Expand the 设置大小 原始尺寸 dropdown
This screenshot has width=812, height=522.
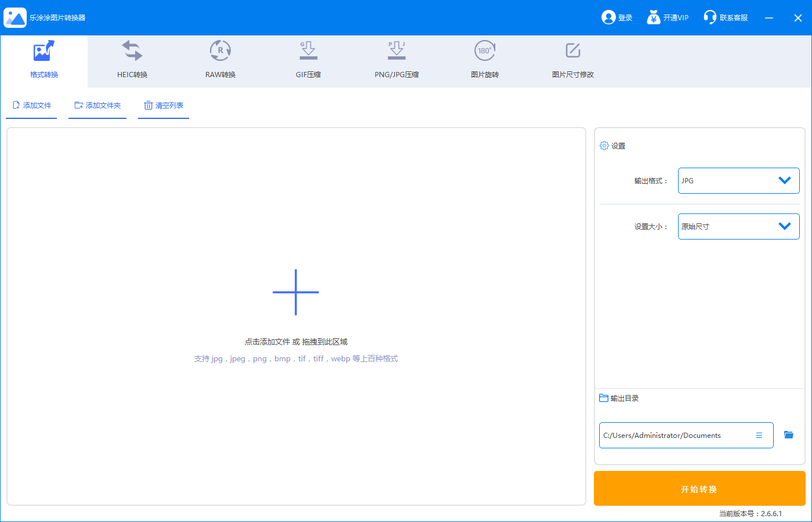[x=738, y=226]
